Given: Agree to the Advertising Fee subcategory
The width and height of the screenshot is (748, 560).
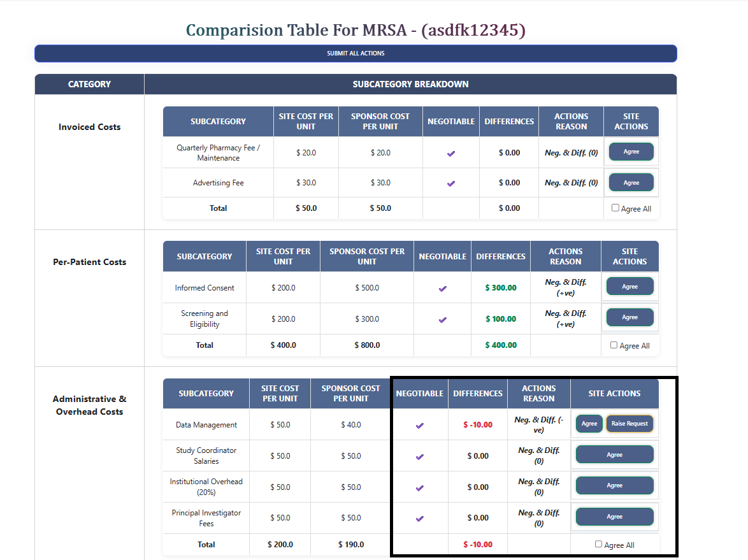Looking at the screenshot, I should point(631,182).
